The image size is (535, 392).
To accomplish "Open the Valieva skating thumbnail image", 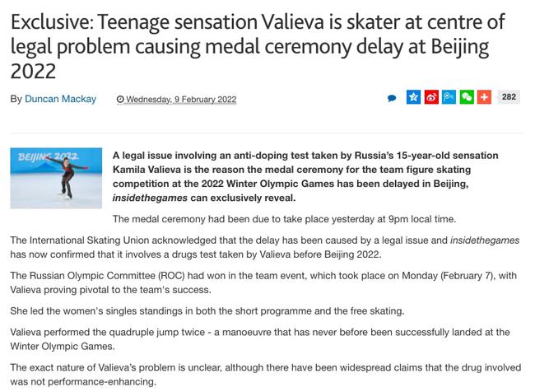I will point(56,178).
